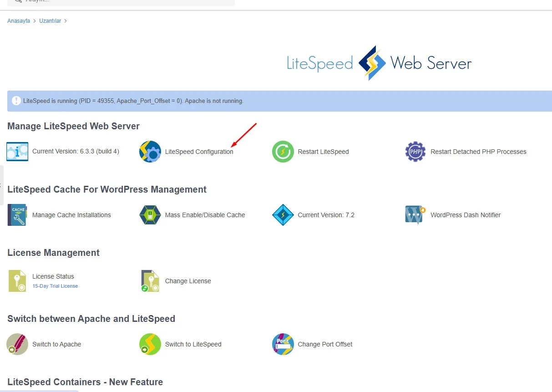Expand the collapsed left sidebar handle
The width and height of the screenshot is (552, 392).
pyautogui.click(x=1, y=185)
